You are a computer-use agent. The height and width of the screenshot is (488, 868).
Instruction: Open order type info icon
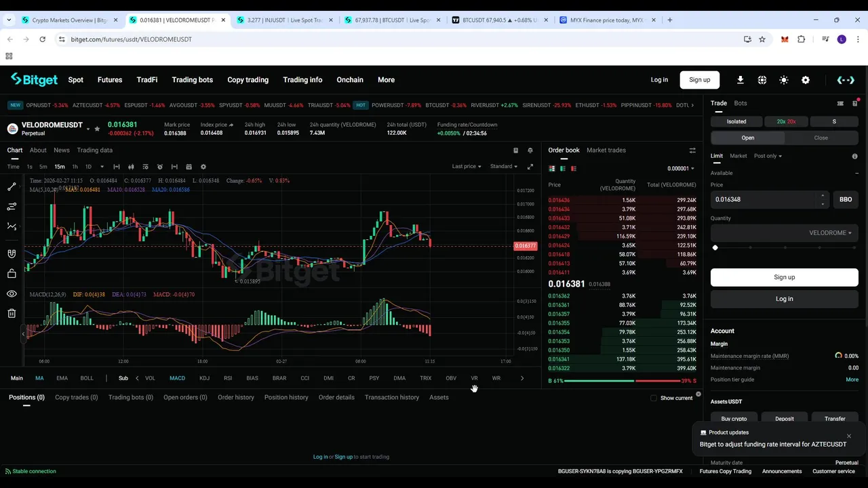(x=854, y=157)
